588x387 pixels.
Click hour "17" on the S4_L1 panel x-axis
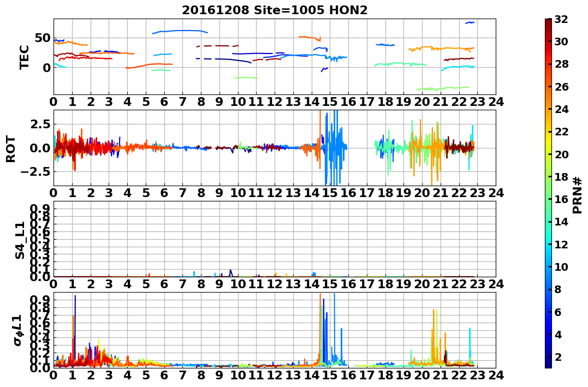click(367, 284)
